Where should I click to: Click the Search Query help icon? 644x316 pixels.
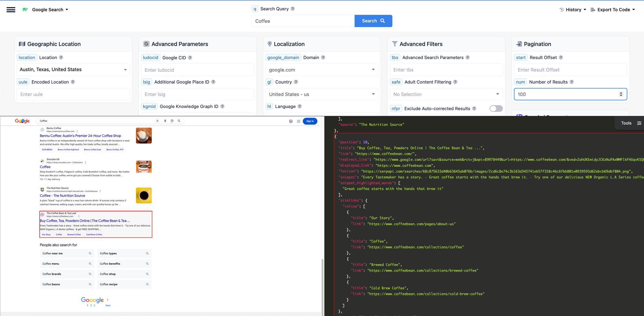coord(293,9)
